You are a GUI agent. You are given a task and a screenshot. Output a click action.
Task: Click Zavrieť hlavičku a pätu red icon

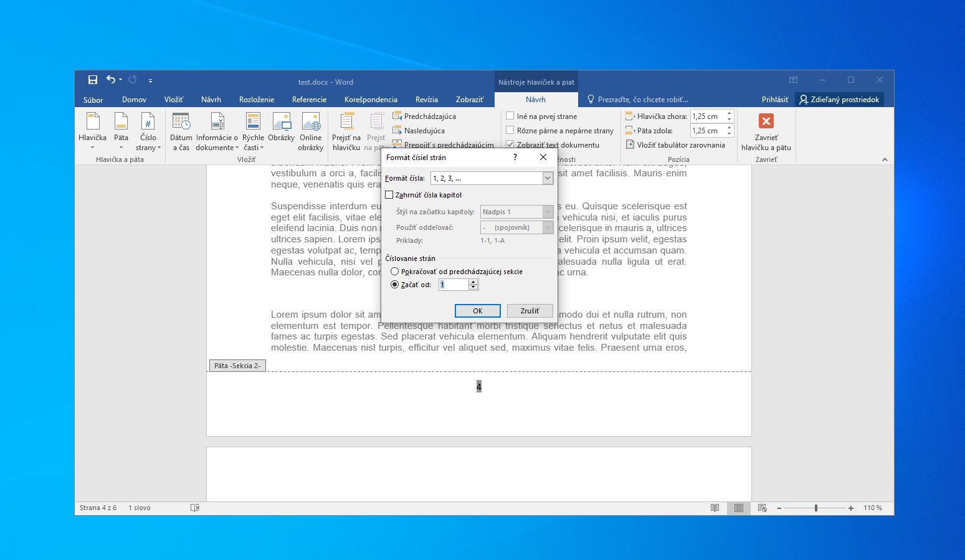point(766,121)
